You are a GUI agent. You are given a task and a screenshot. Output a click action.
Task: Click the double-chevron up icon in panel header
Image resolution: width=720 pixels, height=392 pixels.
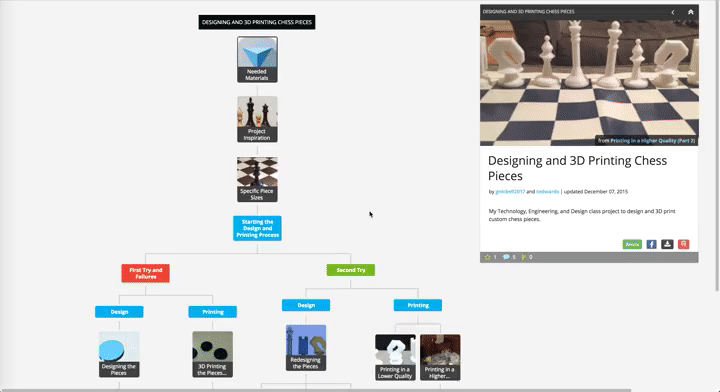(x=690, y=12)
